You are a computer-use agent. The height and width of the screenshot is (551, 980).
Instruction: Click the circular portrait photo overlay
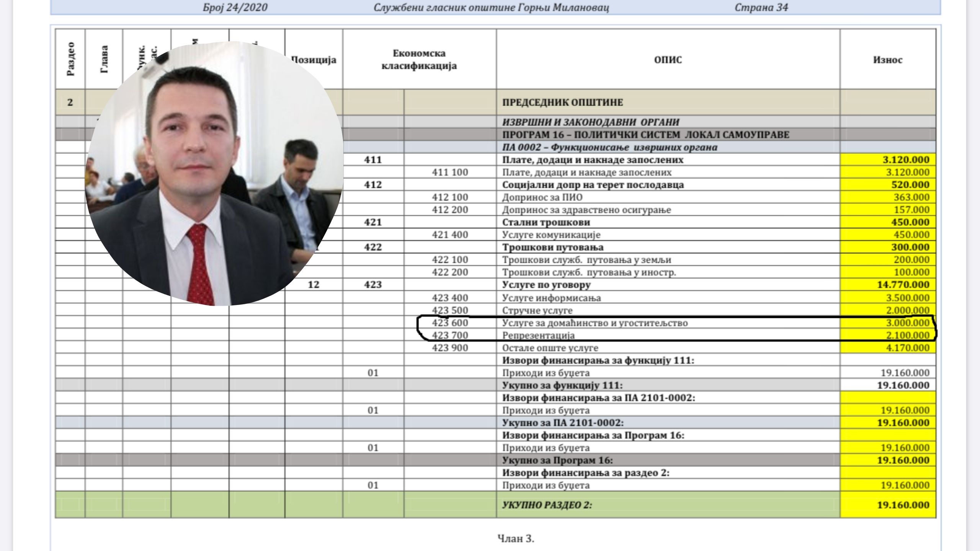(x=214, y=173)
